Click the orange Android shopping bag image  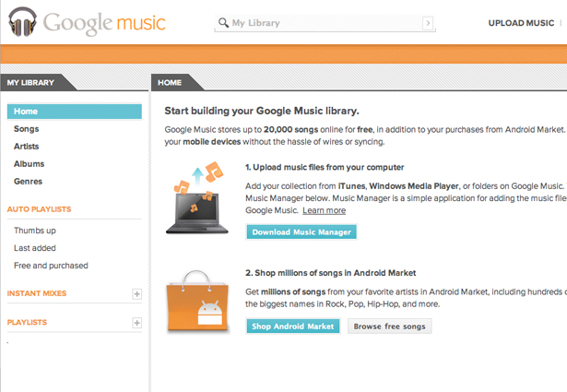click(x=198, y=302)
